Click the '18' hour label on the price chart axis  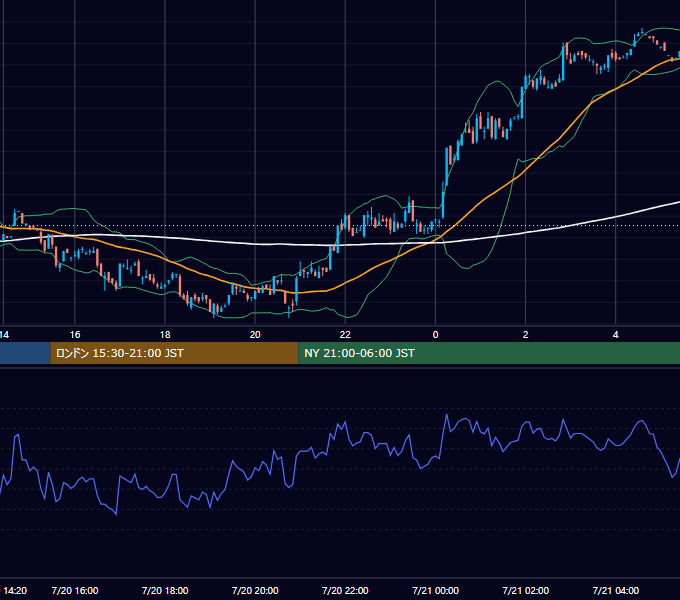click(x=165, y=335)
